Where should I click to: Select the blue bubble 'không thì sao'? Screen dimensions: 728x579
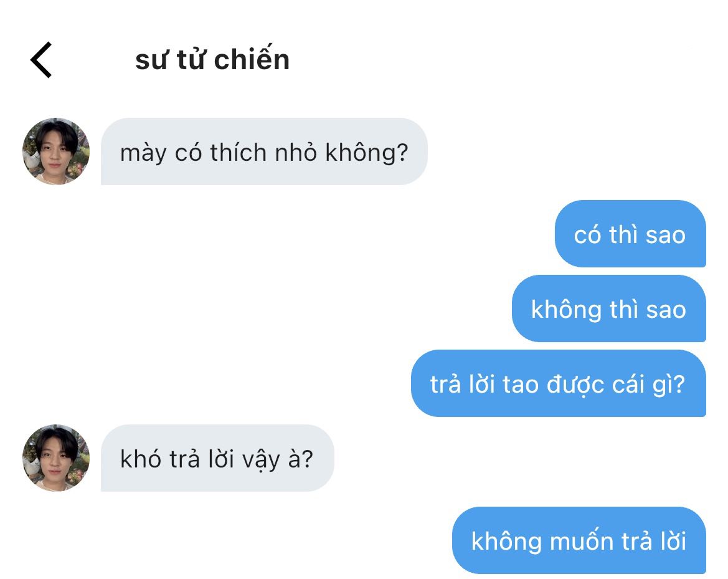tap(609, 309)
